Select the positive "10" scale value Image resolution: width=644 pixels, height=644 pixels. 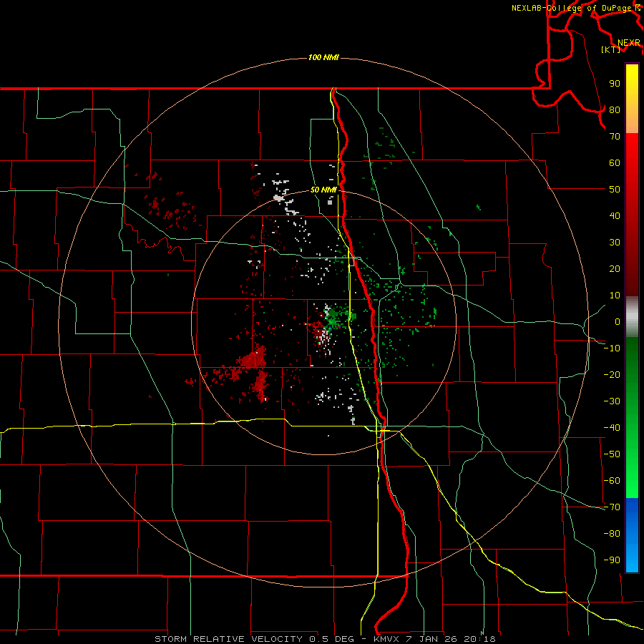[x=615, y=296]
